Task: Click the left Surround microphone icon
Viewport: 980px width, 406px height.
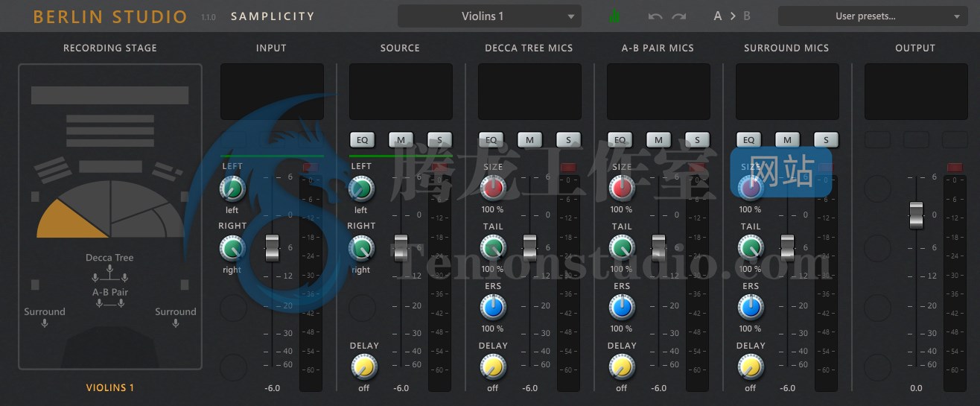Action: point(45,323)
